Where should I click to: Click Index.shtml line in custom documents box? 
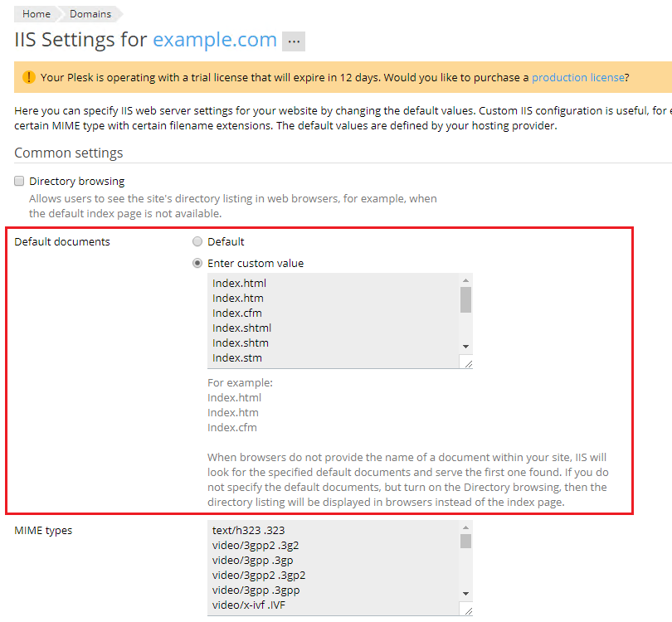(x=241, y=328)
